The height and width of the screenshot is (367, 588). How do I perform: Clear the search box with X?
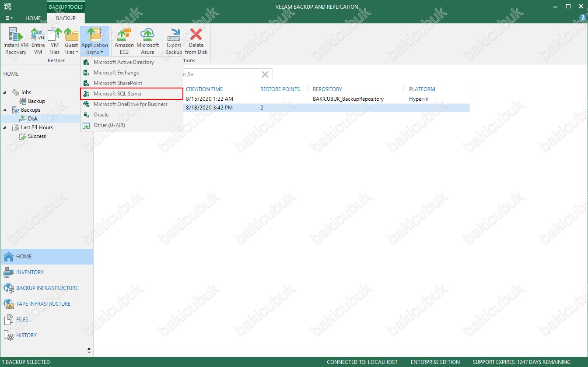coord(265,74)
